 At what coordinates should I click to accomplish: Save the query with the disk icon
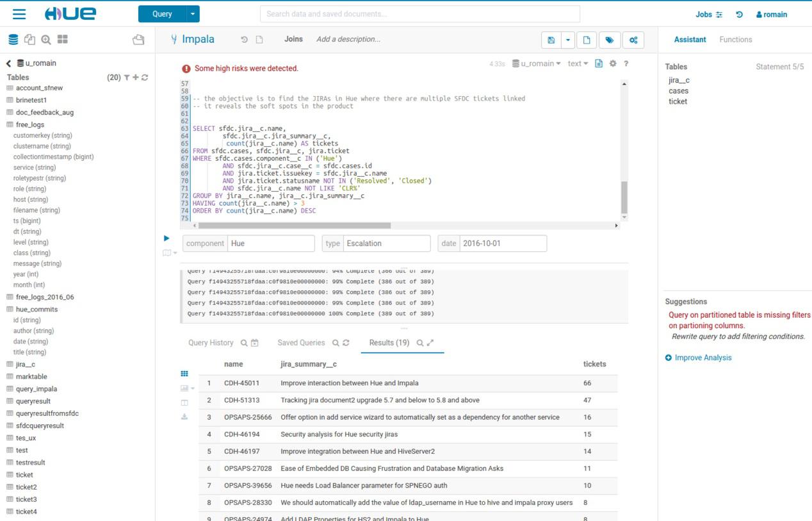point(551,40)
